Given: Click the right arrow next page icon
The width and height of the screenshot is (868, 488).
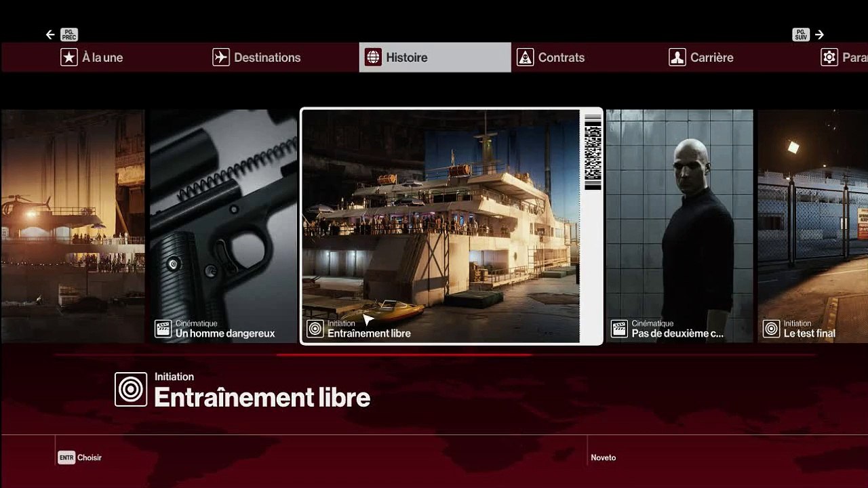Looking at the screenshot, I should (x=819, y=35).
